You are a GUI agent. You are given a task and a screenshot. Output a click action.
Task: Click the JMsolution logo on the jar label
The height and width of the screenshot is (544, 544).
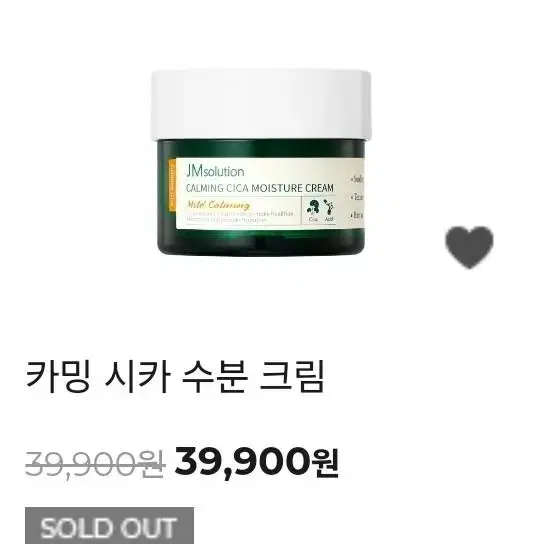tap(215, 171)
